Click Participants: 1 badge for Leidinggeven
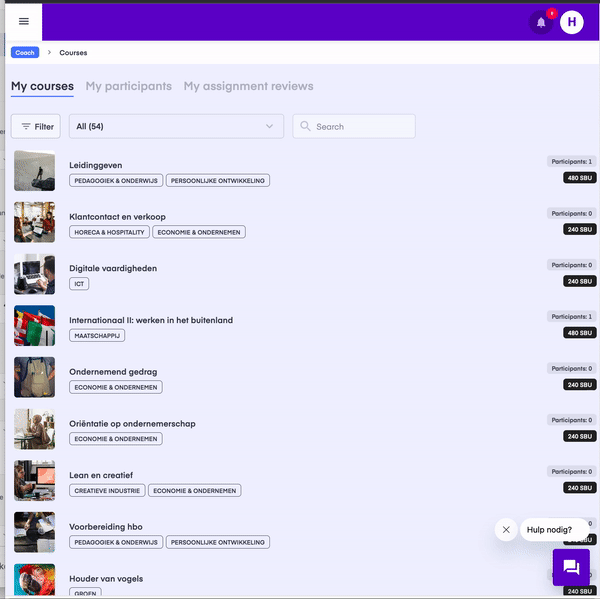This screenshot has height=599, width=600. pyautogui.click(x=571, y=162)
